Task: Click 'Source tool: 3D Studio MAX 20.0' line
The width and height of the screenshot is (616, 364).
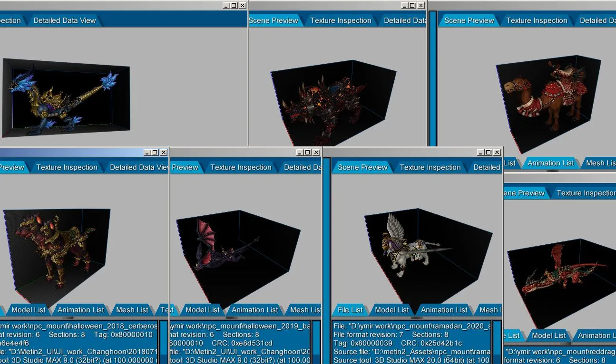Action: 412,360
